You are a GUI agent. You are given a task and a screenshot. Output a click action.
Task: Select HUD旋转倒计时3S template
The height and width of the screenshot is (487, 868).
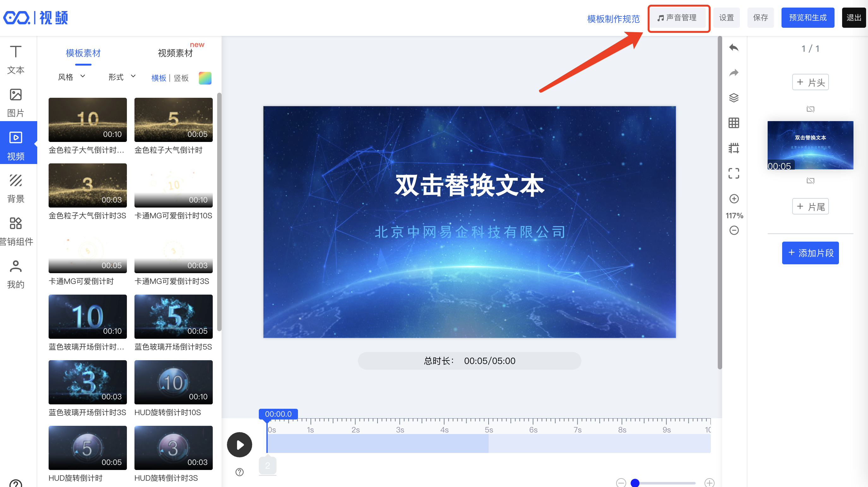[x=174, y=448]
